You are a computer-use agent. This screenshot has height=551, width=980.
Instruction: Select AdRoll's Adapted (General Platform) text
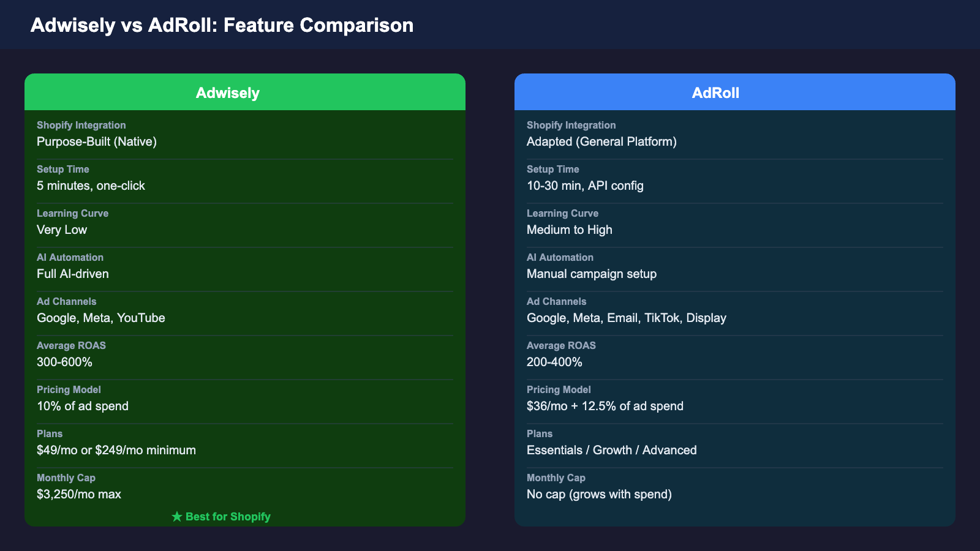[601, 141]
